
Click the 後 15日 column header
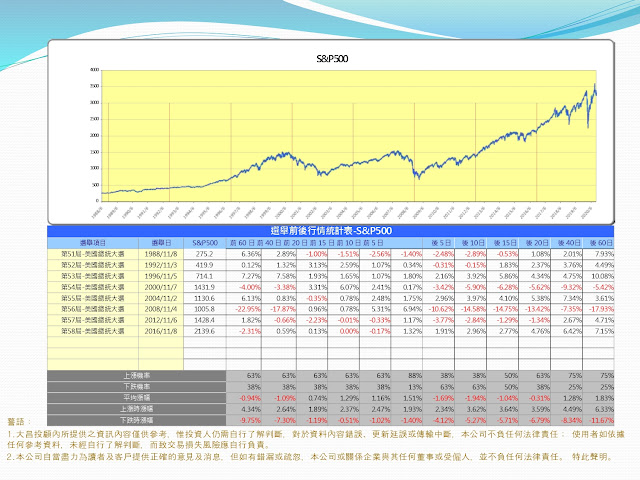[505, 243]
